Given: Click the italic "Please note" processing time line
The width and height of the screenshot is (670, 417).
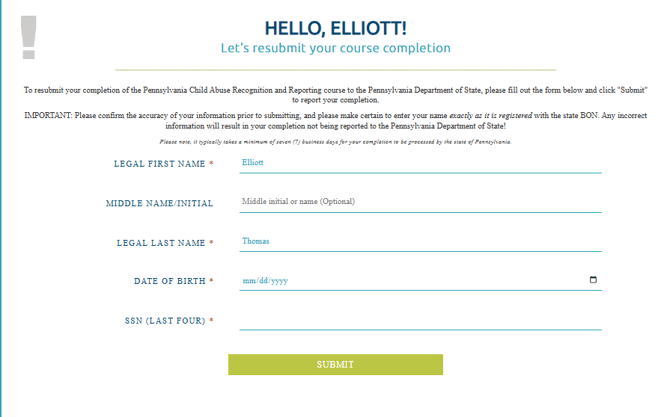Looking at the screenshot, I should [335, 142].
